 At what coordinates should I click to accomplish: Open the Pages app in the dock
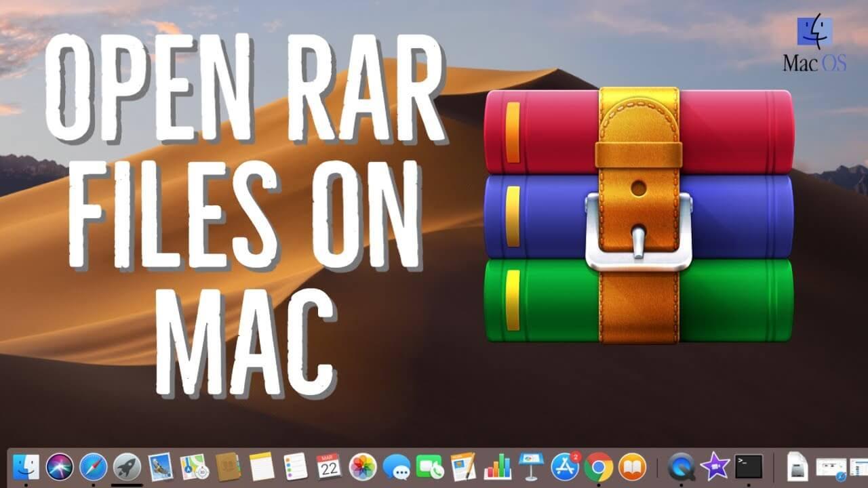(464, 466)
